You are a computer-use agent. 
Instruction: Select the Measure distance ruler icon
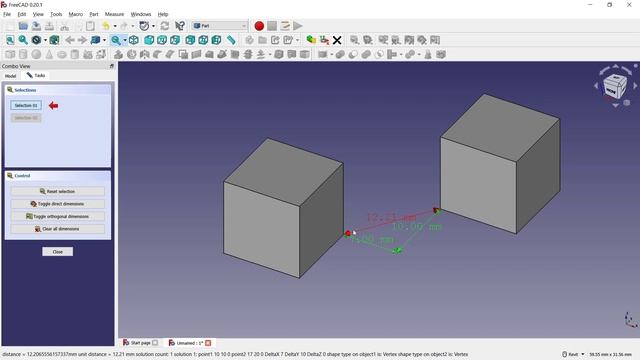coord(231,40)
